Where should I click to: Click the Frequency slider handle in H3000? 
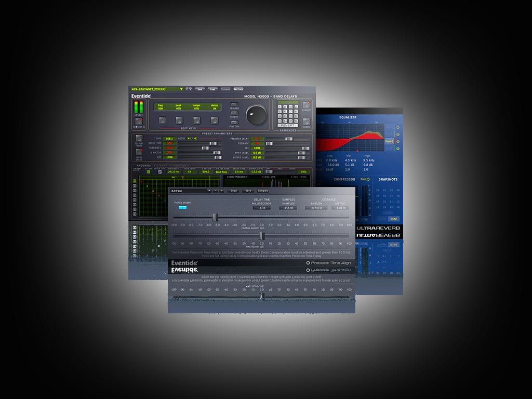click(x=205, y=148)
